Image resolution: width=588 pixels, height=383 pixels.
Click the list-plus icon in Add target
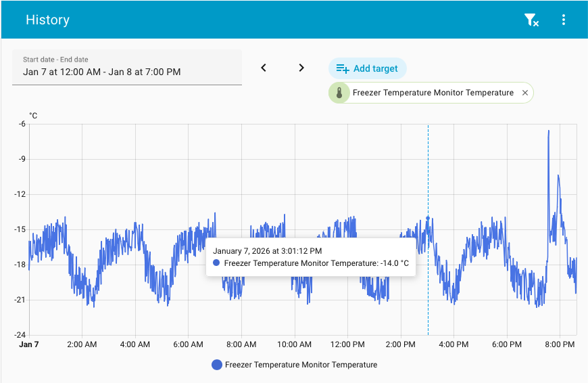[x=343, y=68]
